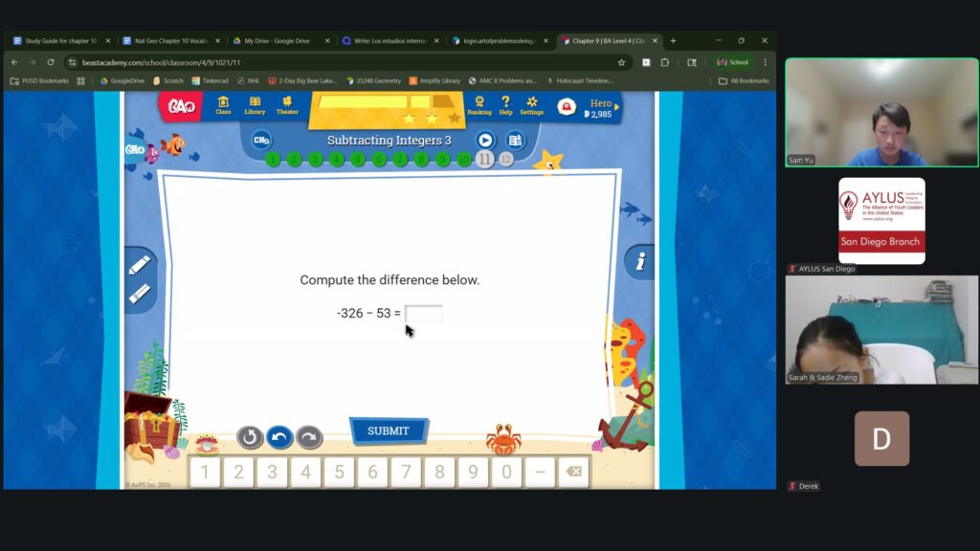Screen dimensions: 980x551
Task: Open the Library icon
Action: [255, 105]
